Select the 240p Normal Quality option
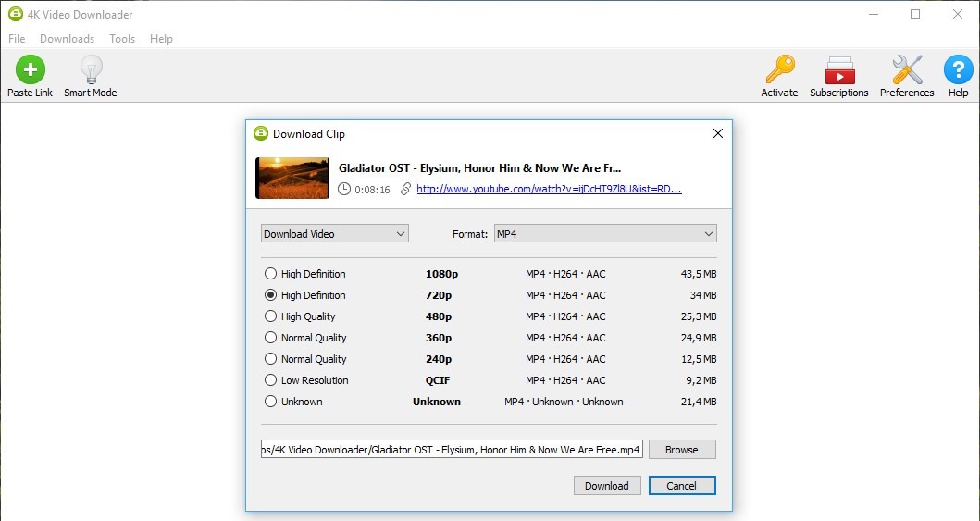 tap(270, 358)
